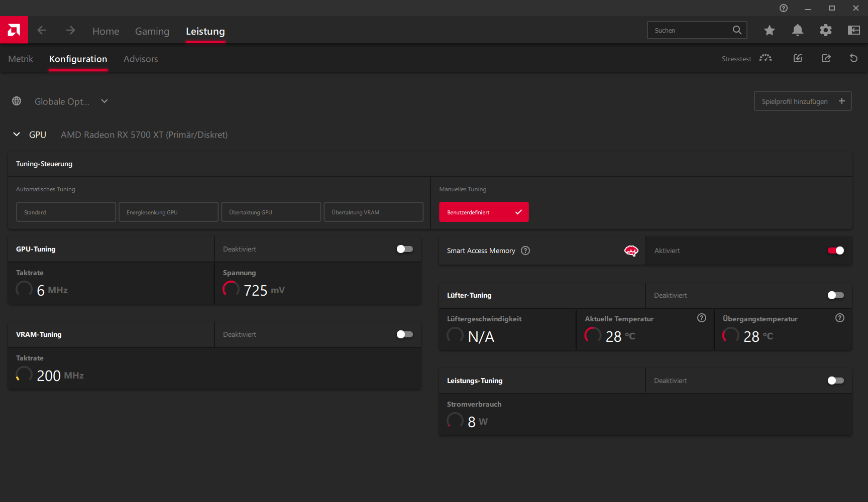
Task: Open the Home tab
Action: tap(105, 31)
